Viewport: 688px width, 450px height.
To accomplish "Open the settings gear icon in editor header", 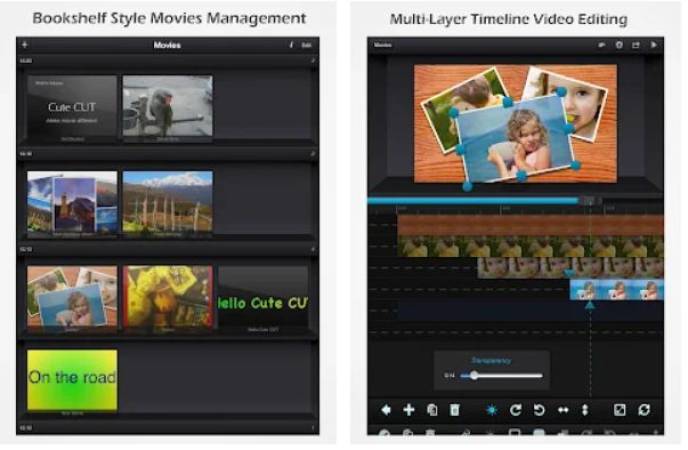I will (x=619, y=45).
